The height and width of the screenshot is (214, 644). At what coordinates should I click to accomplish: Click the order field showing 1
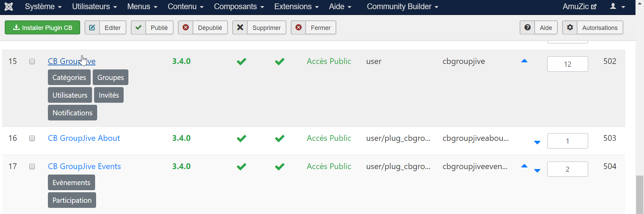click(568, 141)
